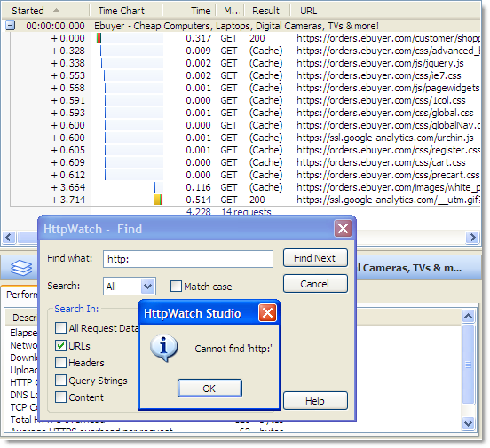Image resolution: width=490 pixels, height=448 pixels.
Task: Select the jquery.js request row
Action: click(245, 63)
